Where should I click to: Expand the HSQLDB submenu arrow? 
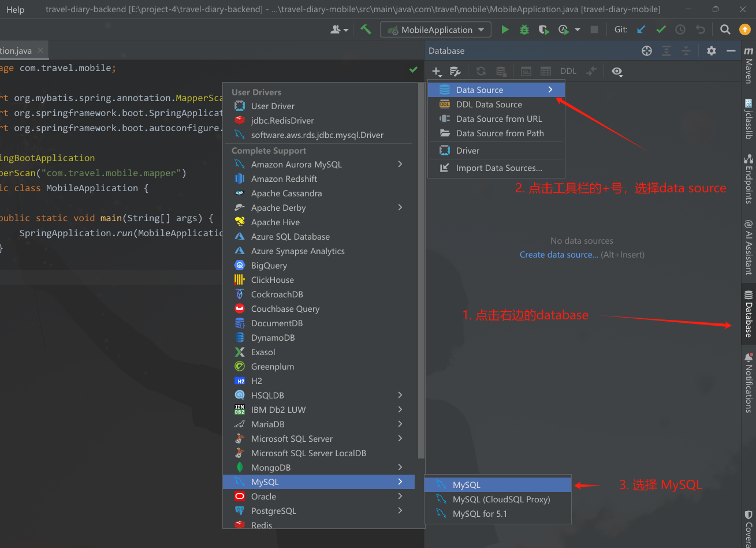click(x=400, y=395)
